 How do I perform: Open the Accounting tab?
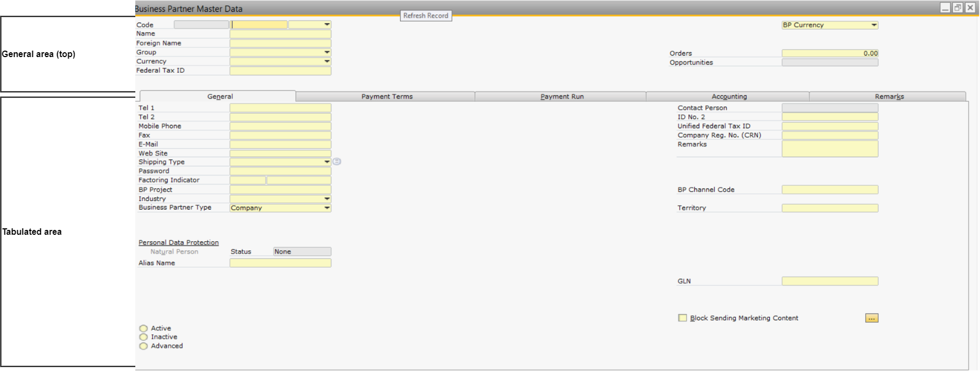coord(729,96)
